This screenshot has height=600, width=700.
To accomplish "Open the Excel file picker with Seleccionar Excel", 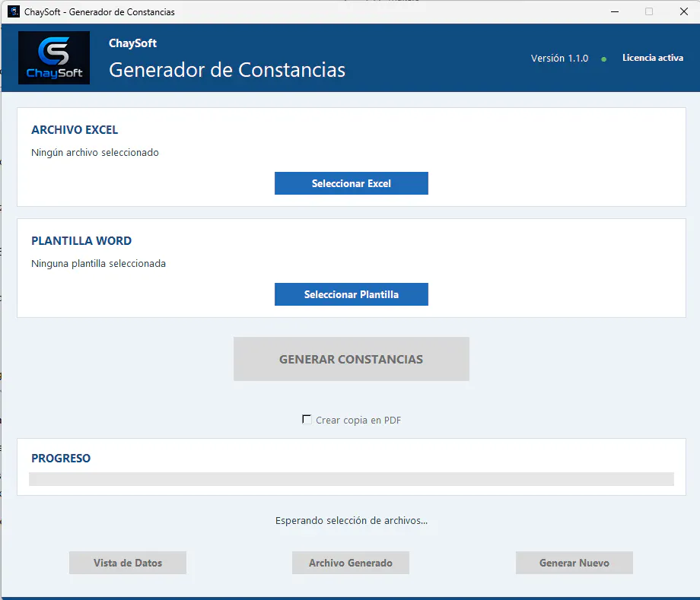I will pos(352,183).
